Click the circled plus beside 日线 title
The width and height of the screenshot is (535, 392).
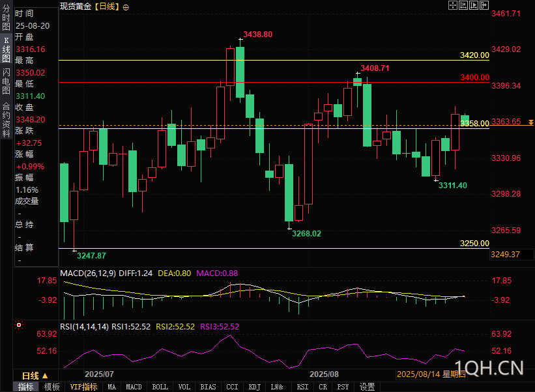[x=126, y=8]
